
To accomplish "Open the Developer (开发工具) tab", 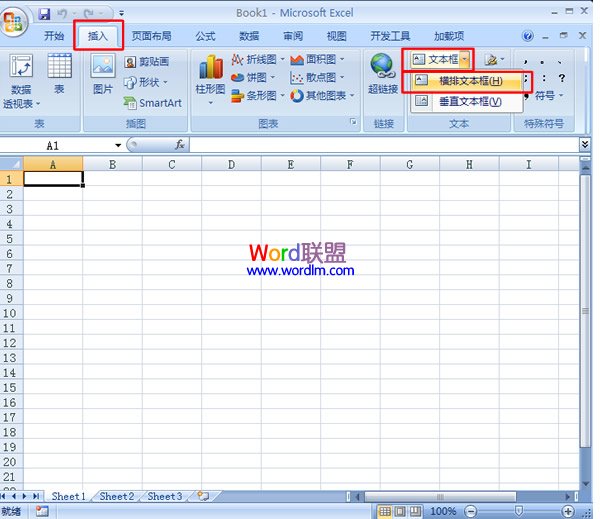I will pyautogui.click(x=390, y=36).
